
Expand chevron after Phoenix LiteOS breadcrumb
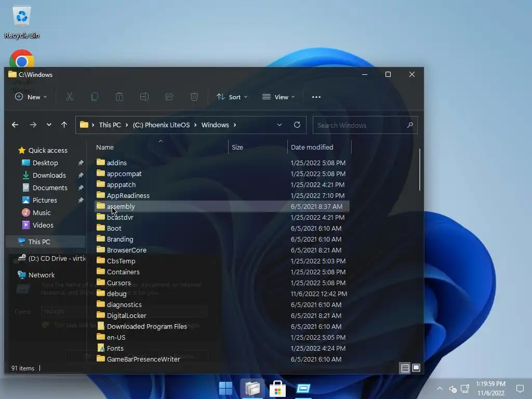pos(195,125)
